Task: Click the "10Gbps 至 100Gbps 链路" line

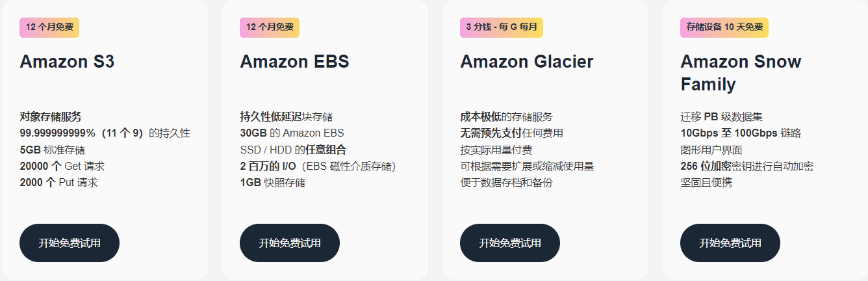Action: tap(741, 133)
